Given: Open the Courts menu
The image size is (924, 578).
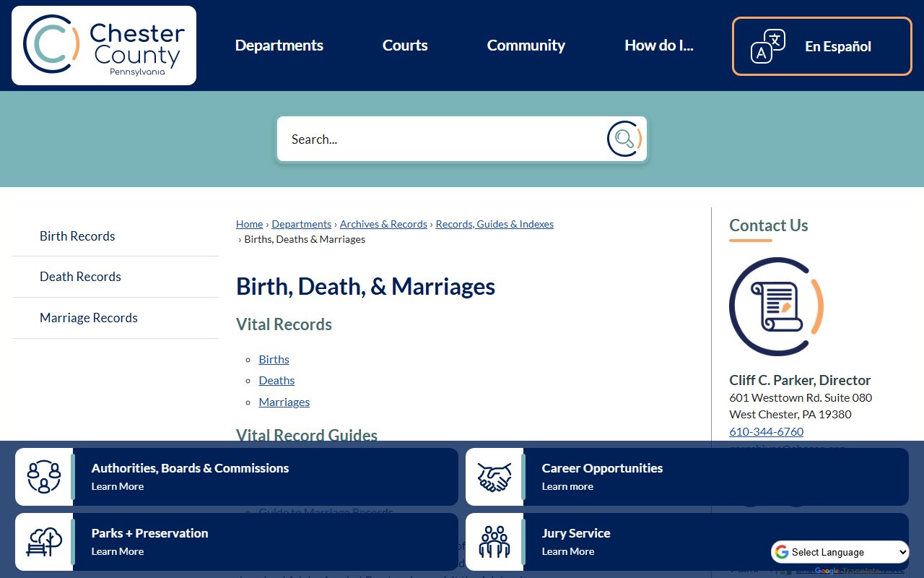Looking at the screenshot, I should (405, 46).
